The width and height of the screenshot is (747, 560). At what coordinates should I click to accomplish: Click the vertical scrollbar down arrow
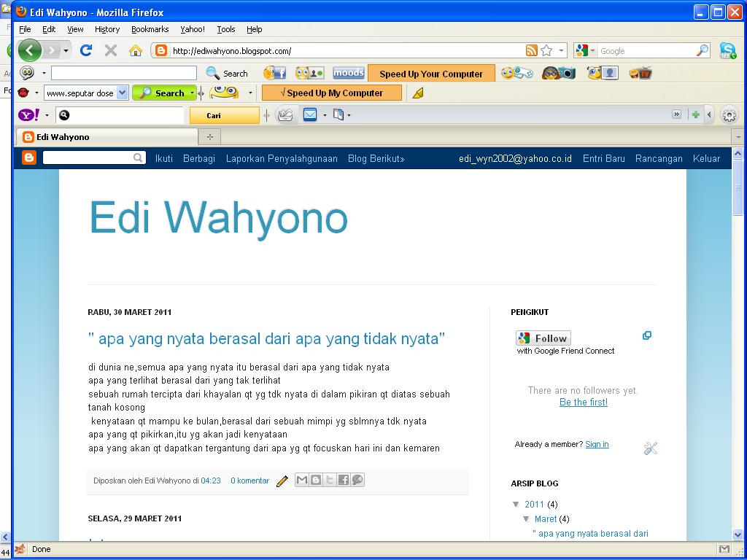738,534
